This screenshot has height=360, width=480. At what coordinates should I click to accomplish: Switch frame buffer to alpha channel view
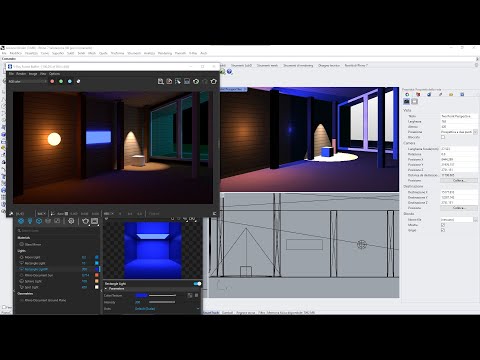[78, 81]
